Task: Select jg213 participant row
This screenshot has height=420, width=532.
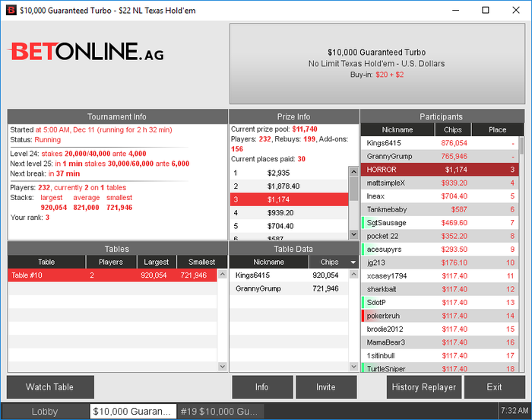Action: [440, 262]
